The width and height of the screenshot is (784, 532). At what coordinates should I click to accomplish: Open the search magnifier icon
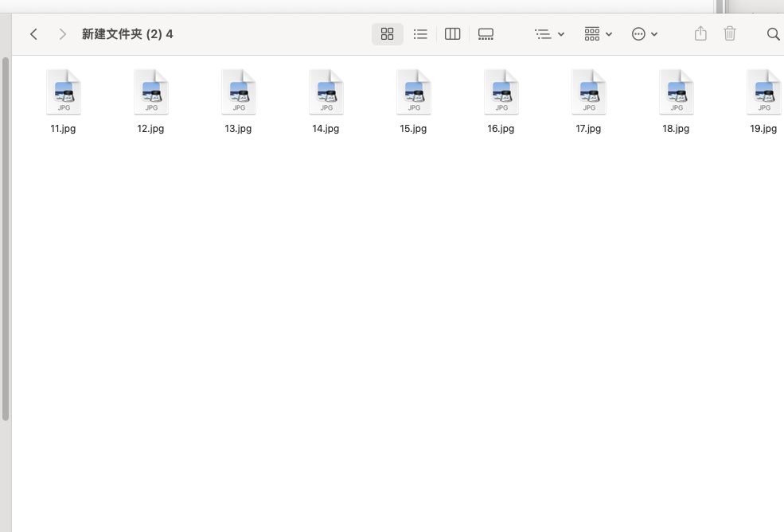coord(773,34)
